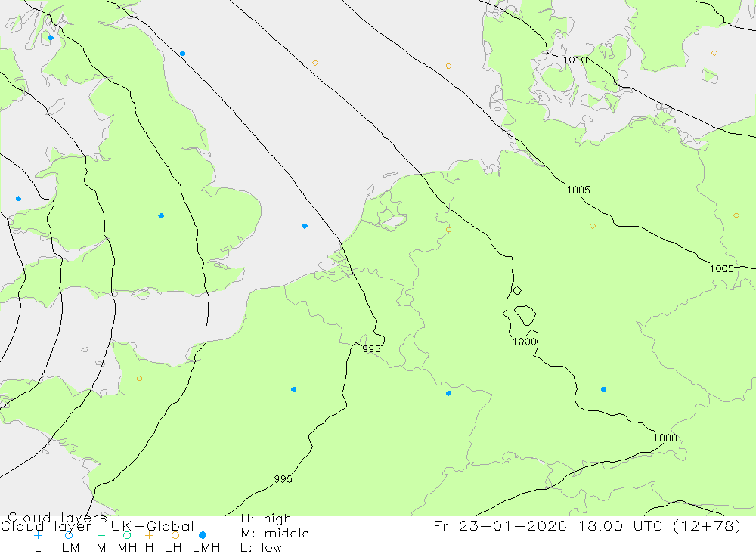Select the blue cloud marker over eastern France
The height and width of the screenshot is (554, 756).
pyautogui.click(x=448, y=394)
